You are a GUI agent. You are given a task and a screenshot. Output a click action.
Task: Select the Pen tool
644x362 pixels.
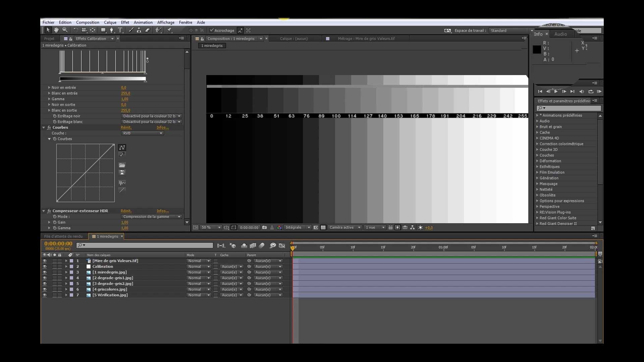[x=112, y=30]
